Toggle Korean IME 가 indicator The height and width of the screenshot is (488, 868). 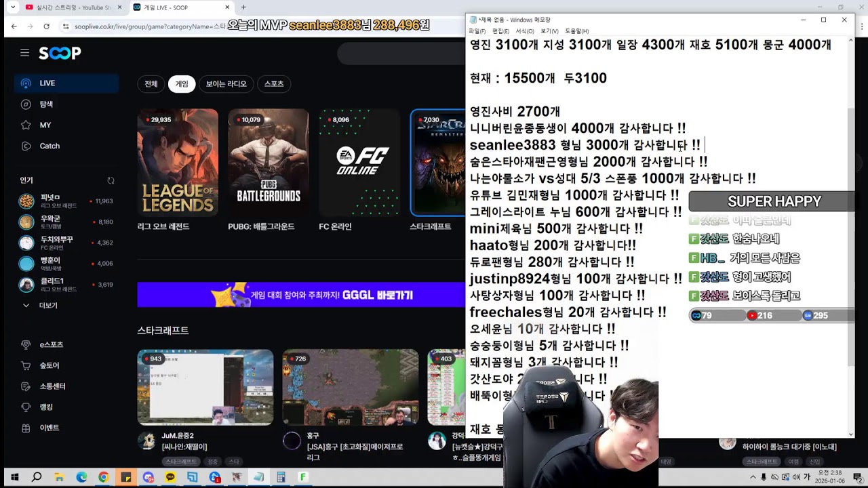coord(807,477)
